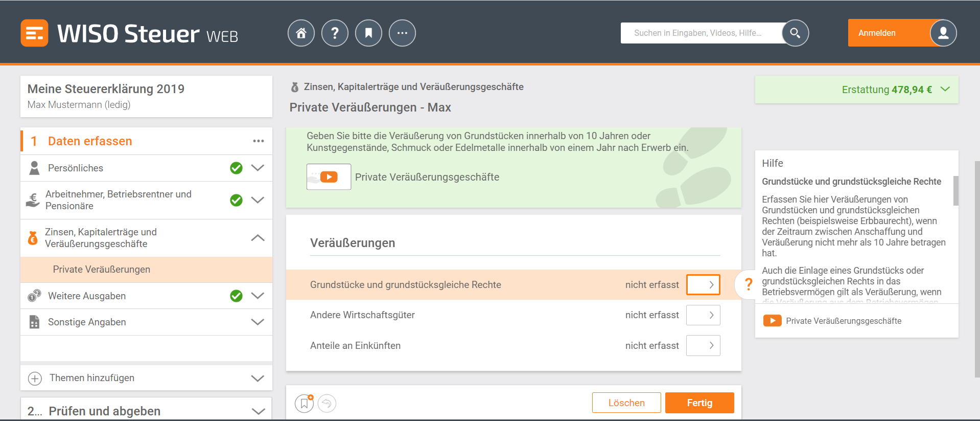The image size is (980, 421).
Task: Click the undo arrow icon
Action: coord(327,404)
